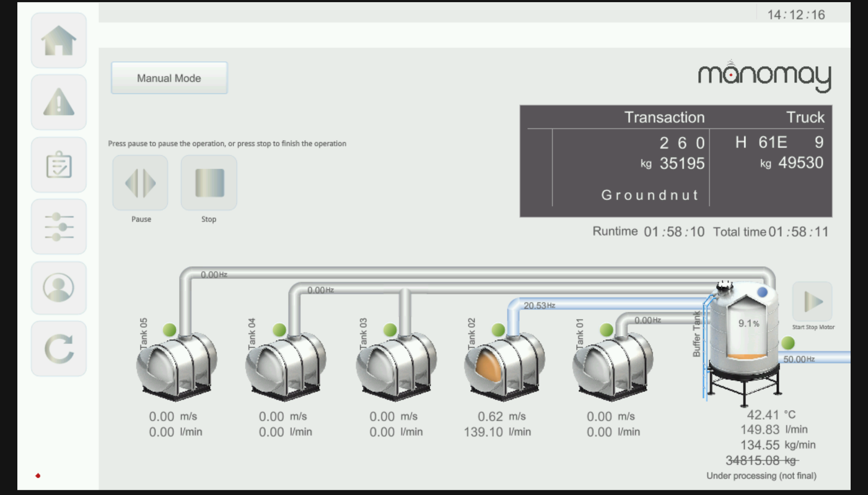This screenshot has width=868, height=495.
Task: Toggle the green indicator on Tank 01
Action: [x=607, y=330]
